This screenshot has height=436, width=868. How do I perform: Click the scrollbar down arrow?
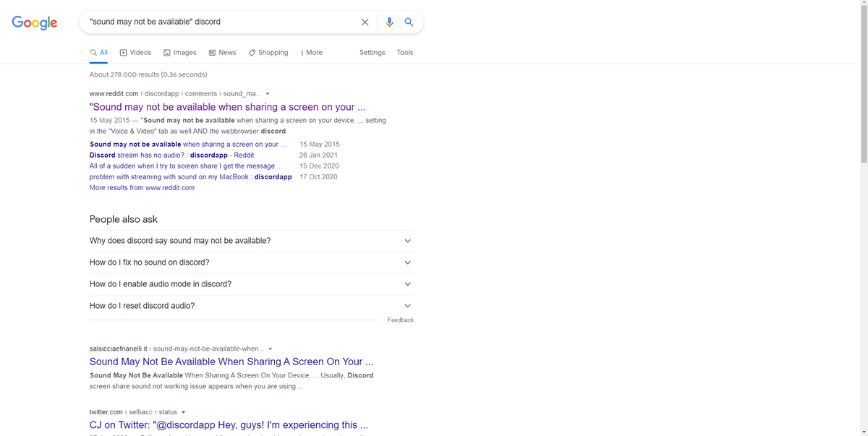point(863,432)
